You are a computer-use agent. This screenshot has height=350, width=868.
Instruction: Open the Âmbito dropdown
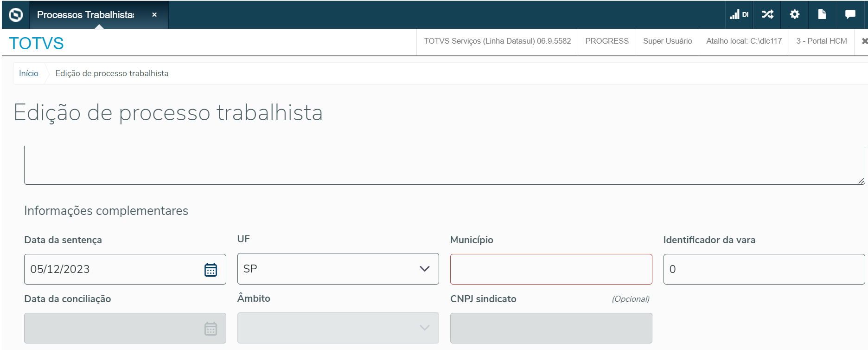338,328
